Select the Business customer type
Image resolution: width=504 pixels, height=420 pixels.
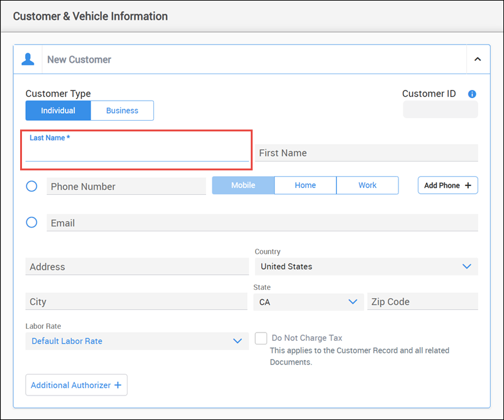pos(122,111)
